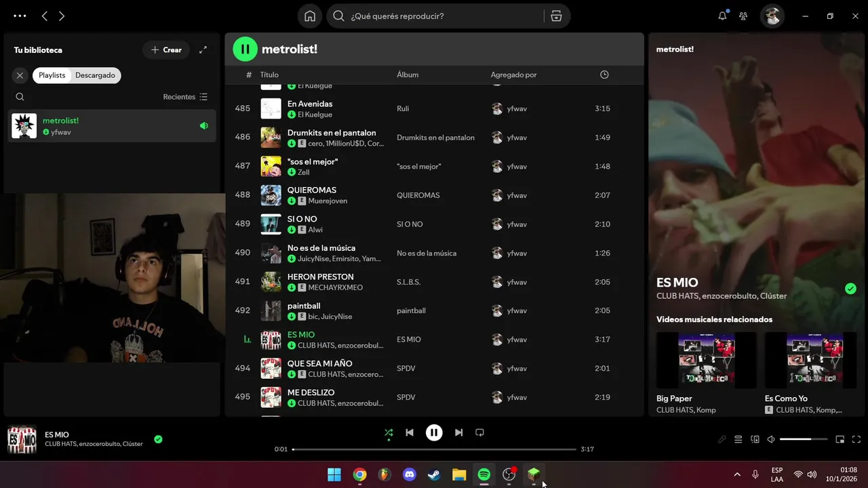Expand Tu biblioteca with arrows icon
868x488 pixels.
[x=203, y=50]
